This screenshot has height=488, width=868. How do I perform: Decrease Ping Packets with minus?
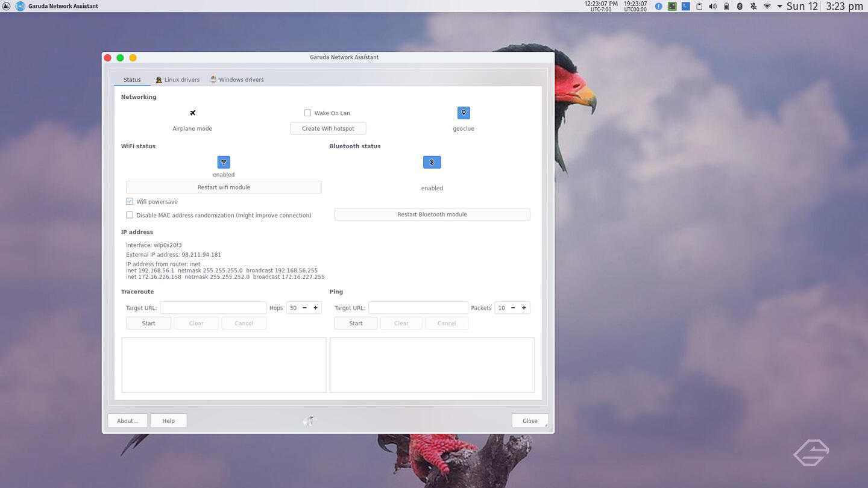513,308
